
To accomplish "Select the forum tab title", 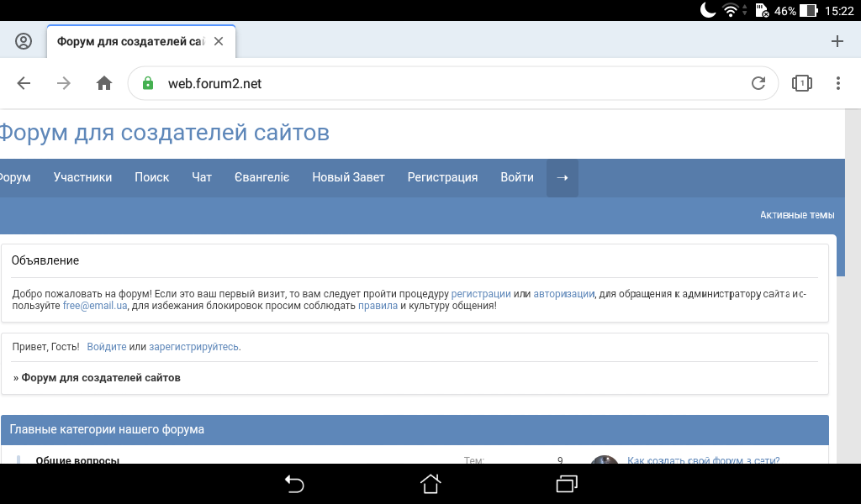I will [130, 42].
